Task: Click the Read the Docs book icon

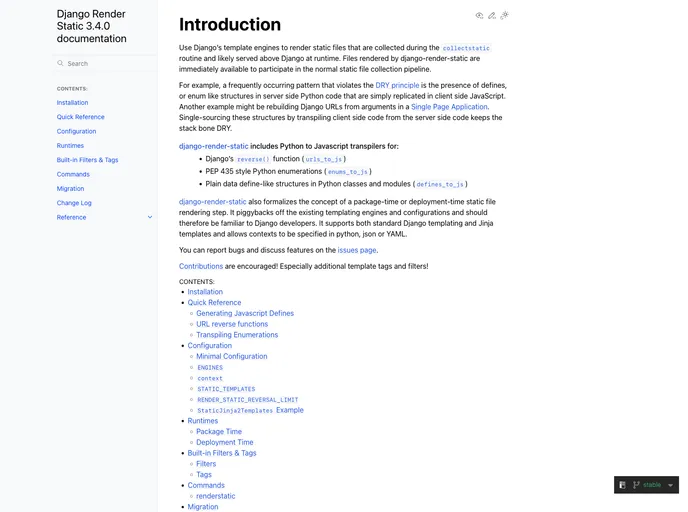Action: coord(623,485)
